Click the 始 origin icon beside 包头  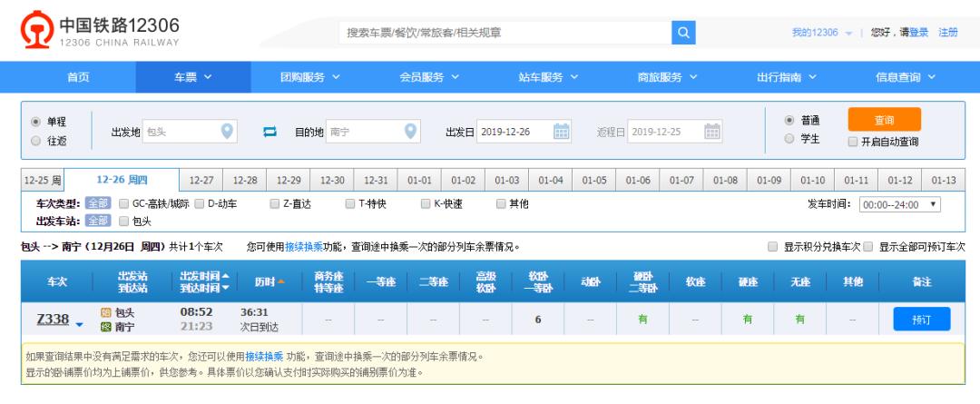tap(105, 312)
